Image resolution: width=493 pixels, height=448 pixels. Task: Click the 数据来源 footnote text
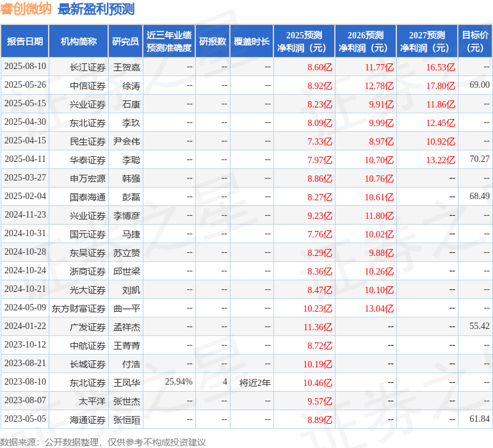point(103,442)
